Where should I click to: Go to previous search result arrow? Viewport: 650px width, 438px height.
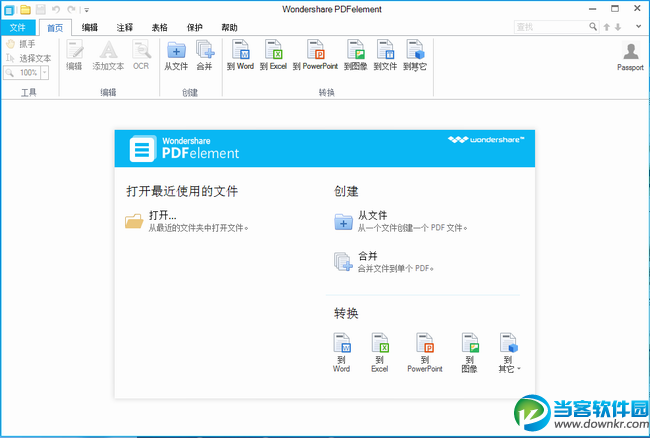[607, 27]
